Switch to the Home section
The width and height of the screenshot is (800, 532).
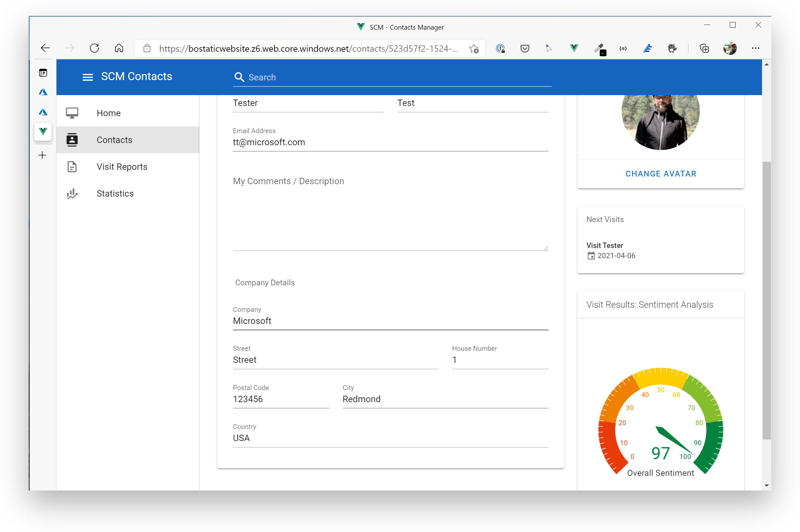coord(108,113)
